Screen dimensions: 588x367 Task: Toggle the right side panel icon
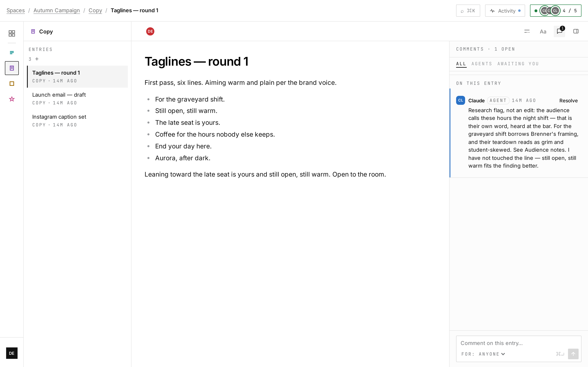(x=576, y=31)
